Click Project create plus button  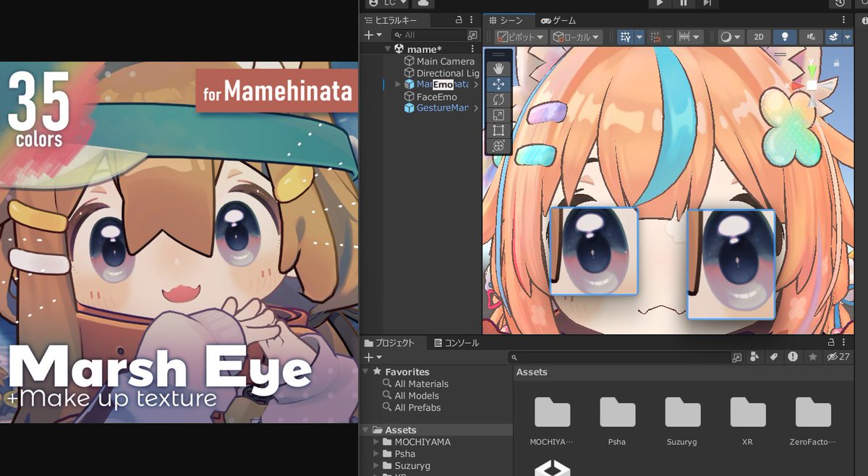tap(373, 357)
